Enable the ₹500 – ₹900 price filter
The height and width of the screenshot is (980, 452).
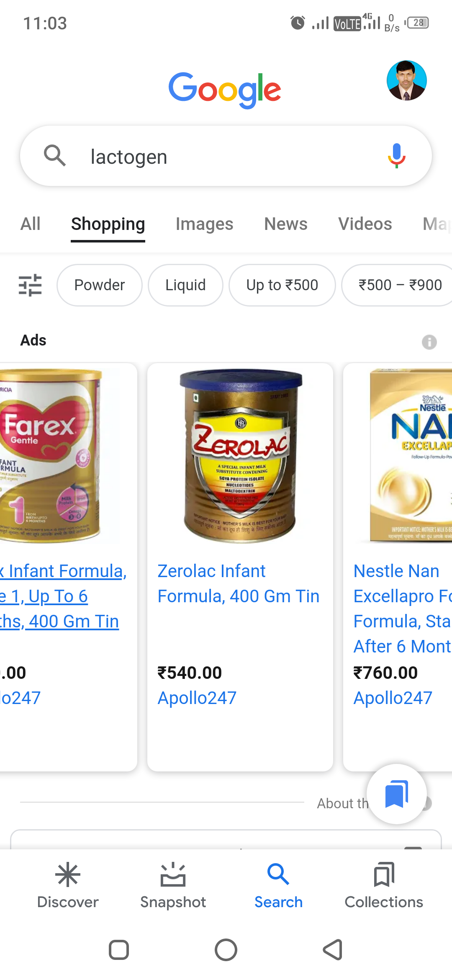pos(400,285)
